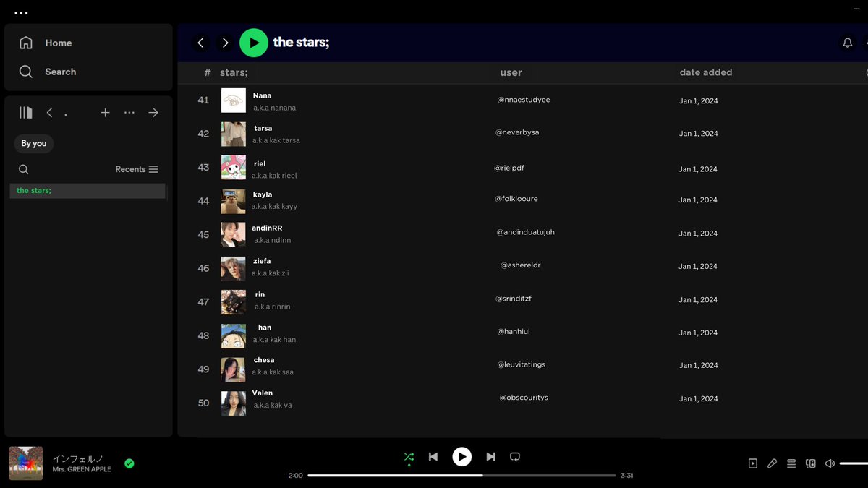This screenshot has height=488, width=868.
Task: Sort by user column header
Action: (511, 72)
